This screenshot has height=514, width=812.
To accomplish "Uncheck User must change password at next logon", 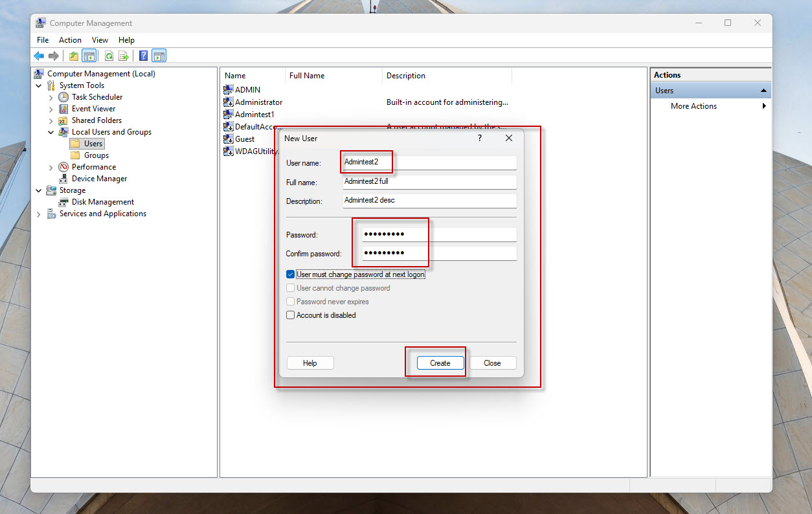I will point(290,274).
